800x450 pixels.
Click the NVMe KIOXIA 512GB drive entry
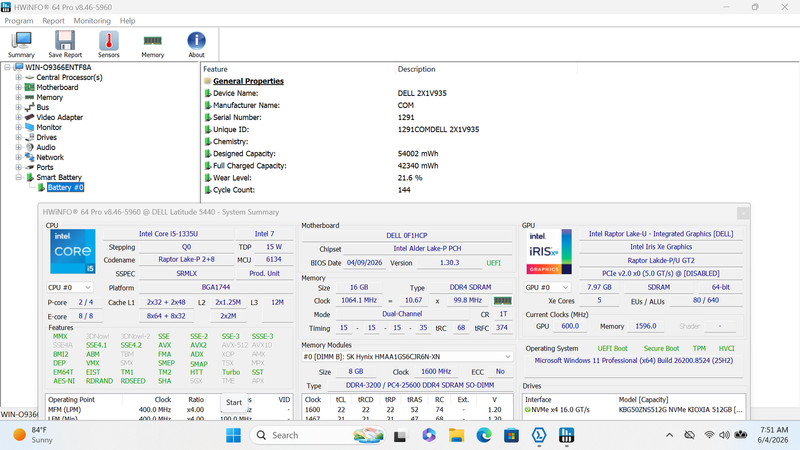tap(634, 410)
